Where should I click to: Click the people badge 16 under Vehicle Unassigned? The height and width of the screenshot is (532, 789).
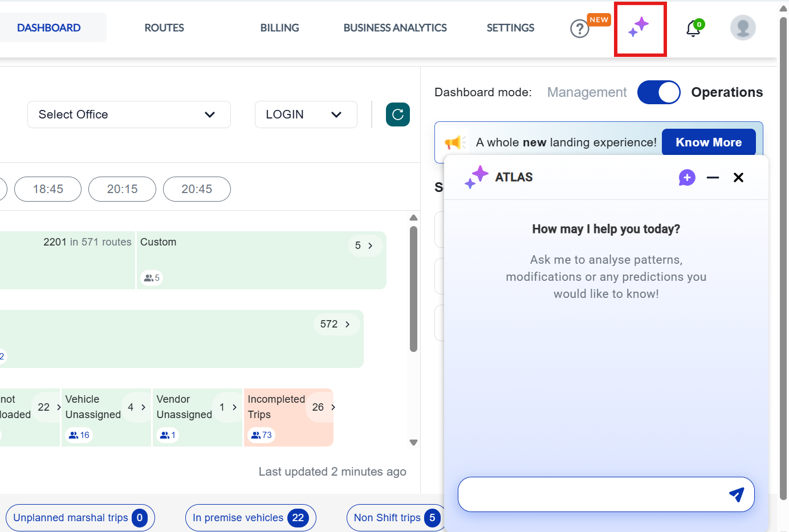79,435
